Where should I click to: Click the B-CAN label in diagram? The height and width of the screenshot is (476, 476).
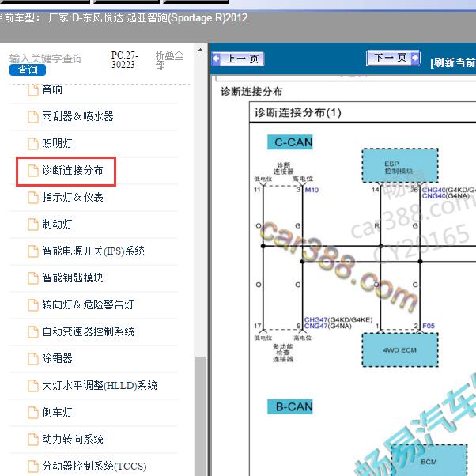[x=290, y=406]
